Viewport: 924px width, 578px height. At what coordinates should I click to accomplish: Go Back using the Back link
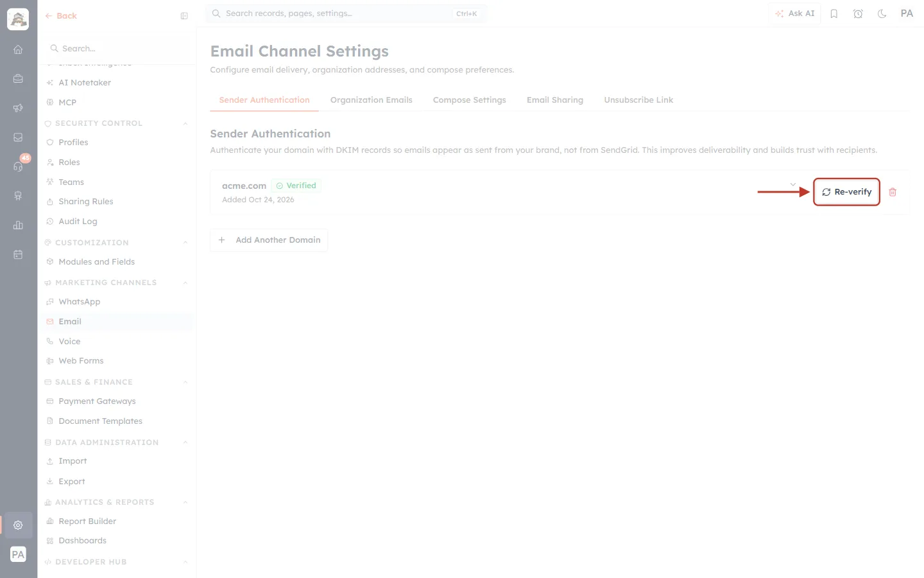click(x=61, y=16)
